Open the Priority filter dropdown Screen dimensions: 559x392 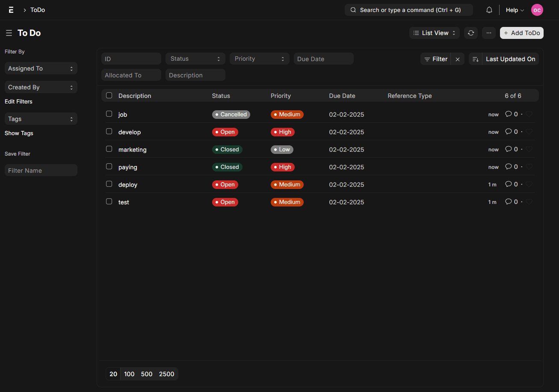point(260,59)
